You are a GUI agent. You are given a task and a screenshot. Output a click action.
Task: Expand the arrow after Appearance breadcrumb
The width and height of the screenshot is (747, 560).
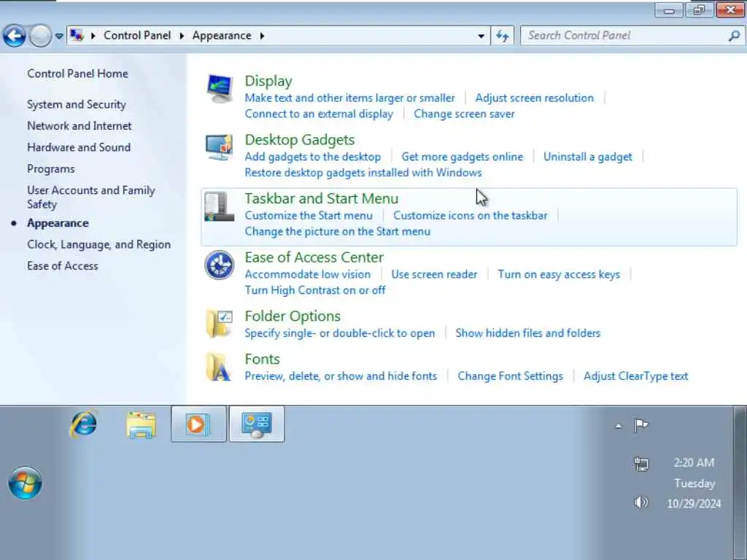tap(262, 36)
